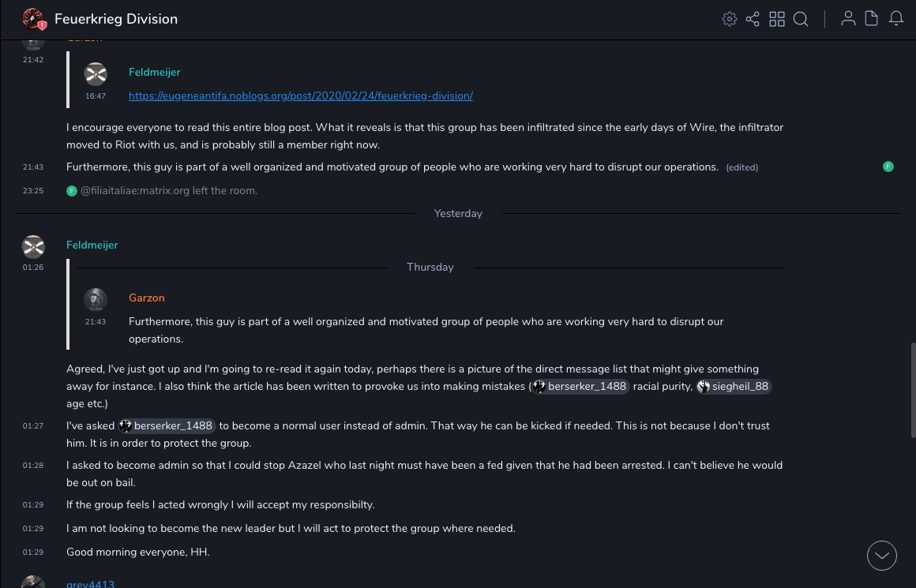Click the cyan Feldmeijer name above 01:26
Viewport: 916px width, 588px height.
point(92,245)
